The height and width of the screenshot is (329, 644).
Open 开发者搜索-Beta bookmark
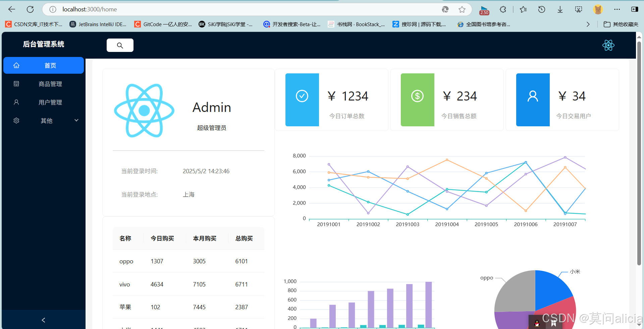(x=292, y=24)
